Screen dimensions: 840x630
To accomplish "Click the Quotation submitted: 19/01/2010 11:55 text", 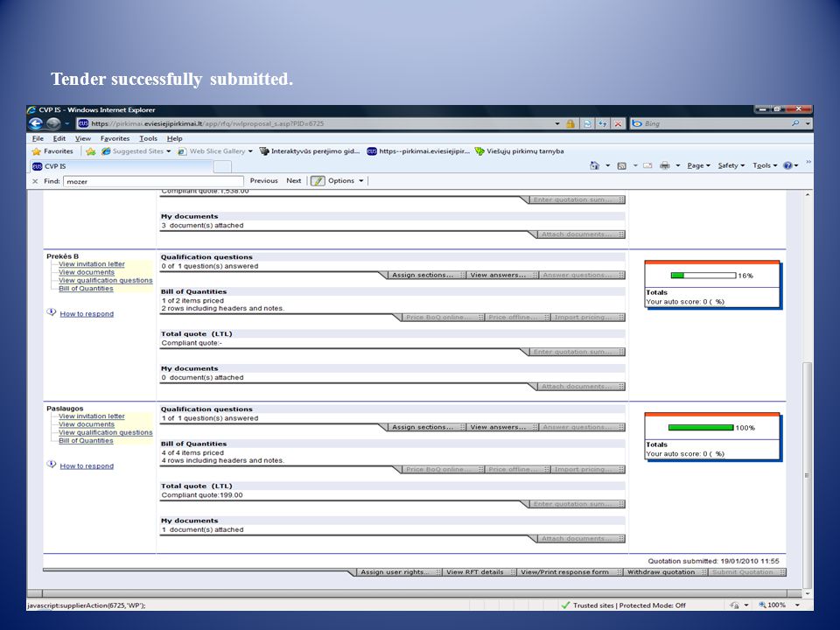I will point(714,561).
